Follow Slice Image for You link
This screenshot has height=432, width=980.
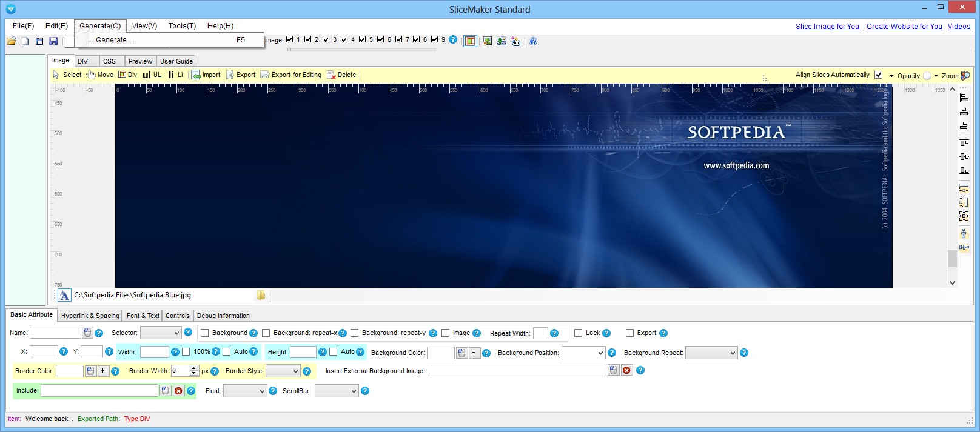pyautogui.click(x=827, y=27)
